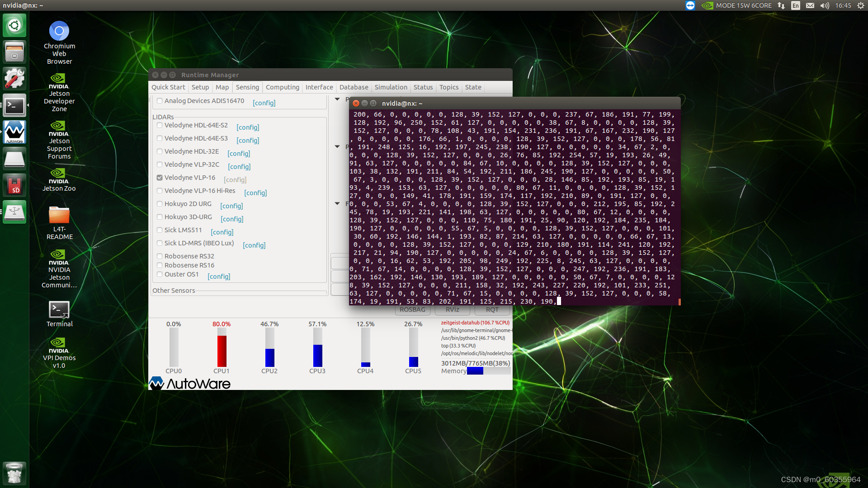Enable Analog Devices ADIS16470 checkbox

pyautogui.click(x=160, y=101)
